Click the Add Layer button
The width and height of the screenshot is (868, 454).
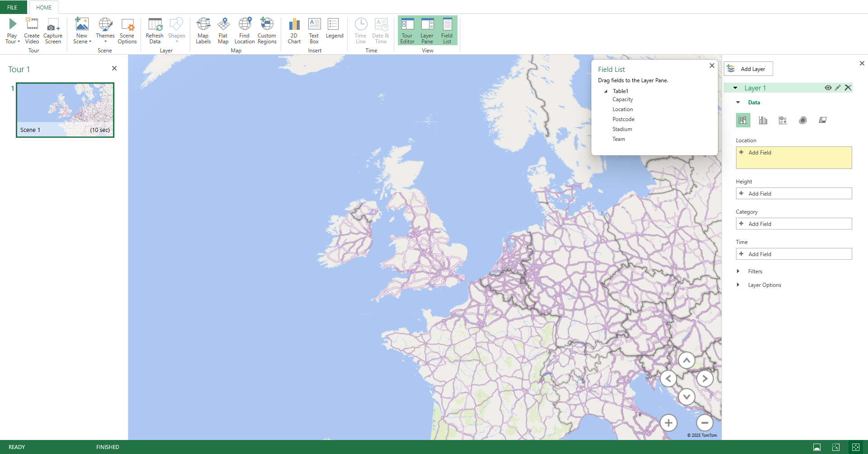(x=748, y=69)
